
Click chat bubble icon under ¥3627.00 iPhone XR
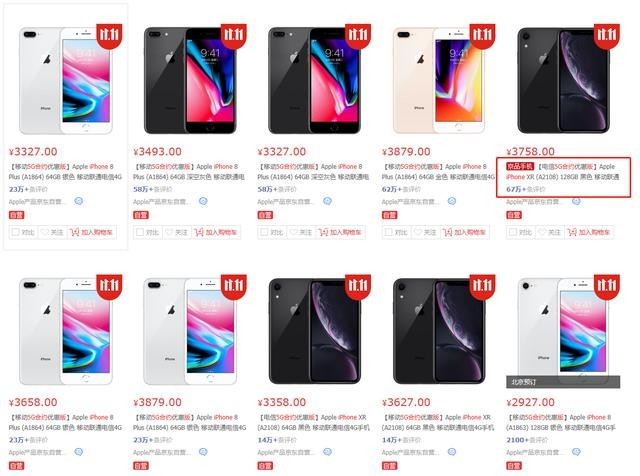click(451, 452)
